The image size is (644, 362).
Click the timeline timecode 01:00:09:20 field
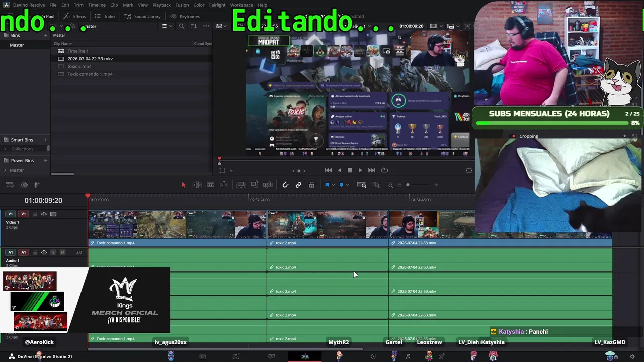[x=43, y=200]
